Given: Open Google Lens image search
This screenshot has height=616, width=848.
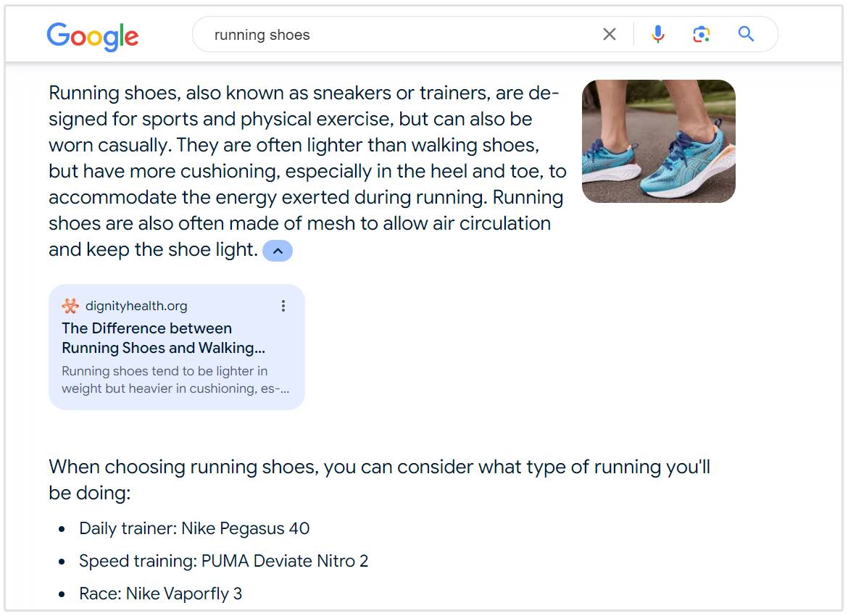Looking at the screenshot, I should (x=701, y=35).
